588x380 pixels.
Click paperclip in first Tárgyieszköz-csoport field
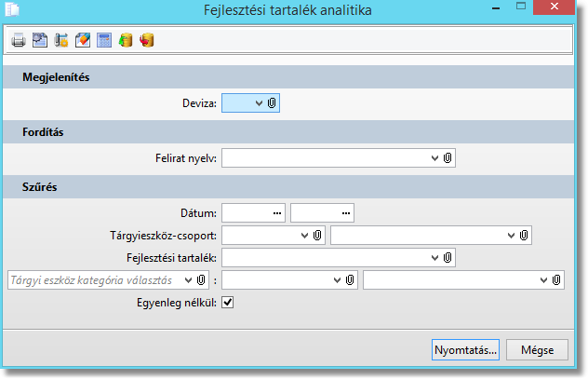pyautogui.click(x=317, y=236)
